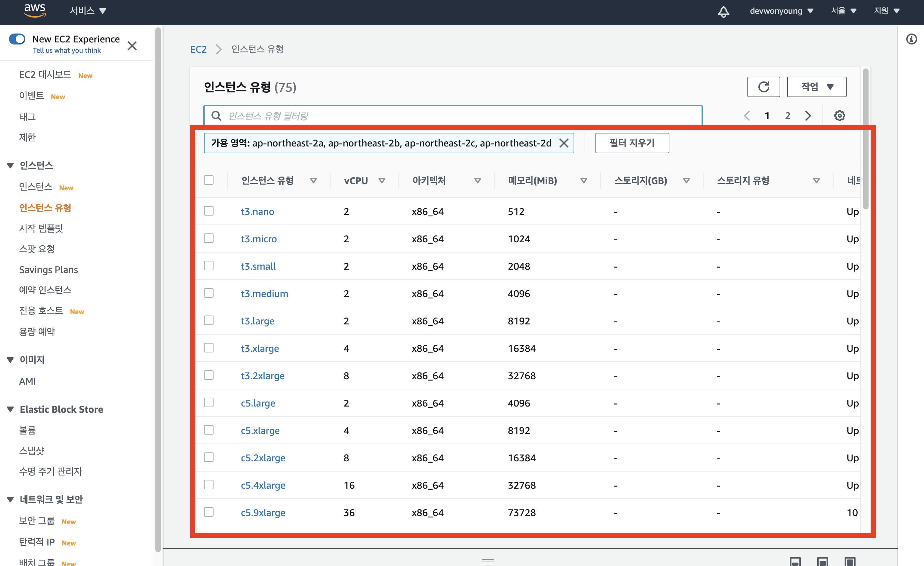The width and height of the screenshot is (924, 566).
Task: Dismiss the New EC2 Experience banner
Action: (132, 46)
